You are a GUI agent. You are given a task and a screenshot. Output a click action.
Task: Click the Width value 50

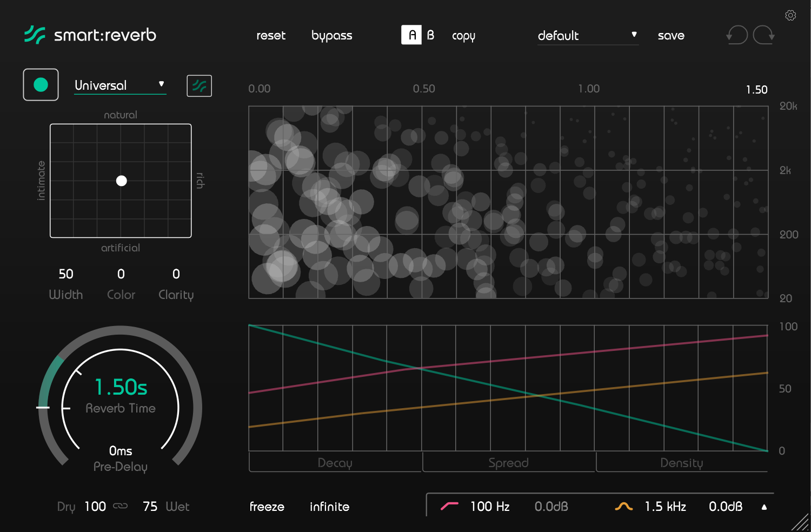click(66, 274)
